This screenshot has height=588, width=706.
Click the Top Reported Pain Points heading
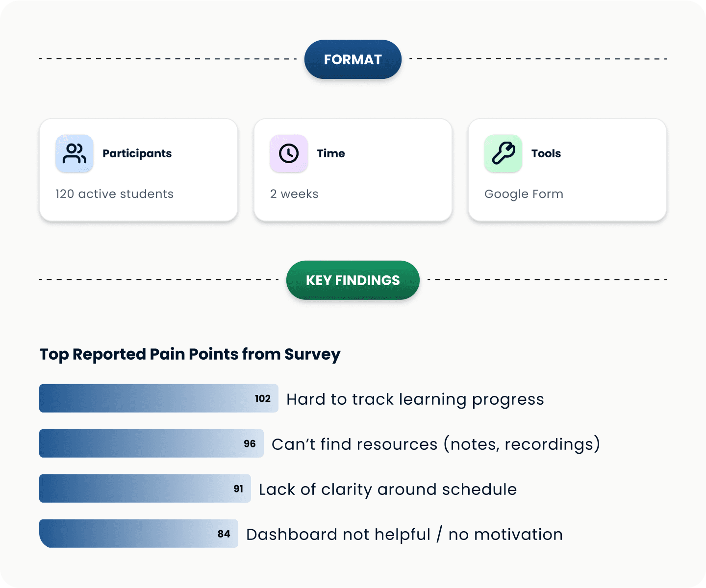[190, 354]
